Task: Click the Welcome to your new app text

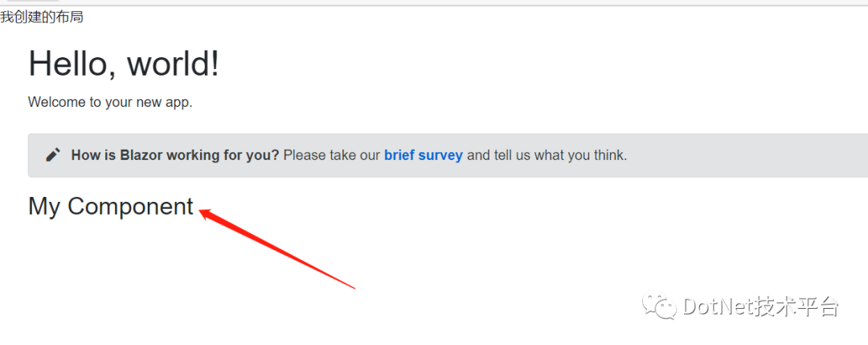Action: (110, 102)
